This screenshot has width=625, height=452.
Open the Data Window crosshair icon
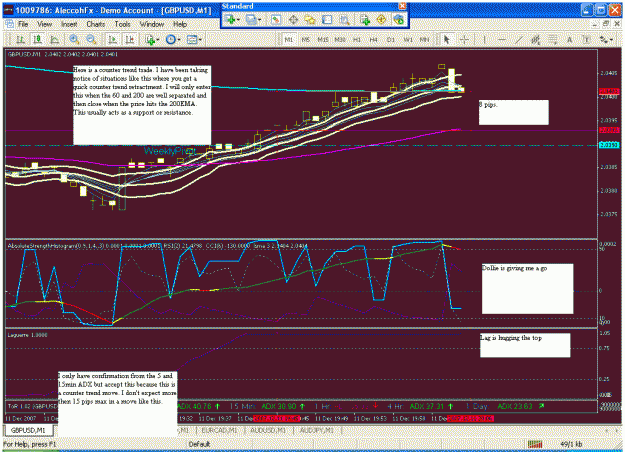click(x=293, y=20)
